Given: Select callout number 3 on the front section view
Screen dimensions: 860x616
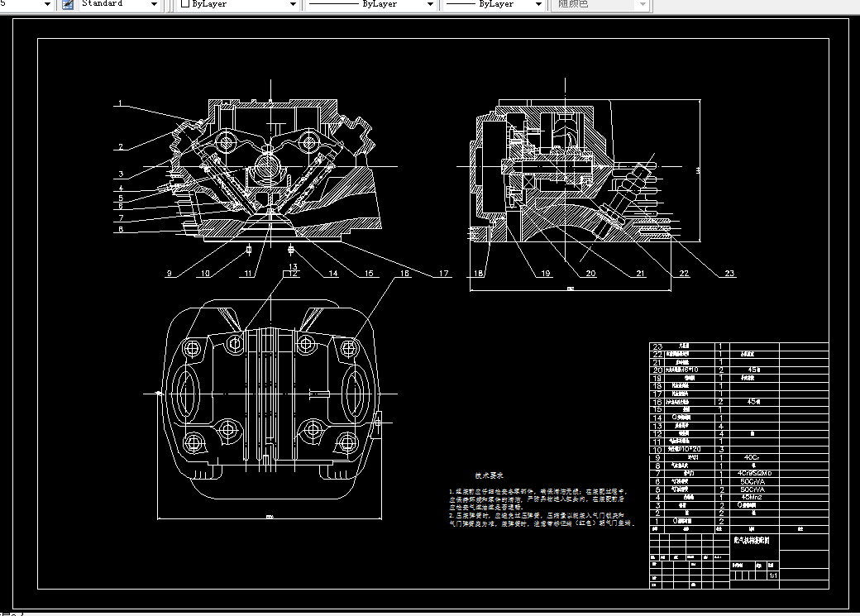Looking at the screenshot, I should click(121, 174).
